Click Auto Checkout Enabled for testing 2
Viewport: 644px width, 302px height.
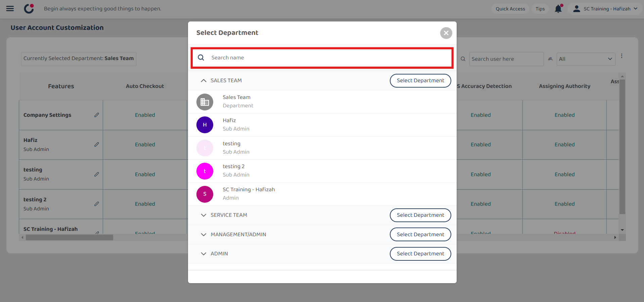tap(145, 204)
